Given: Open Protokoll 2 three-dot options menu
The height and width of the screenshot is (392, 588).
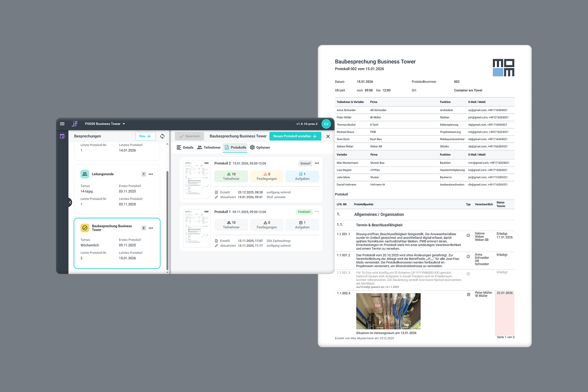Looking at the screenshot, I should click(x=317, y=163).
